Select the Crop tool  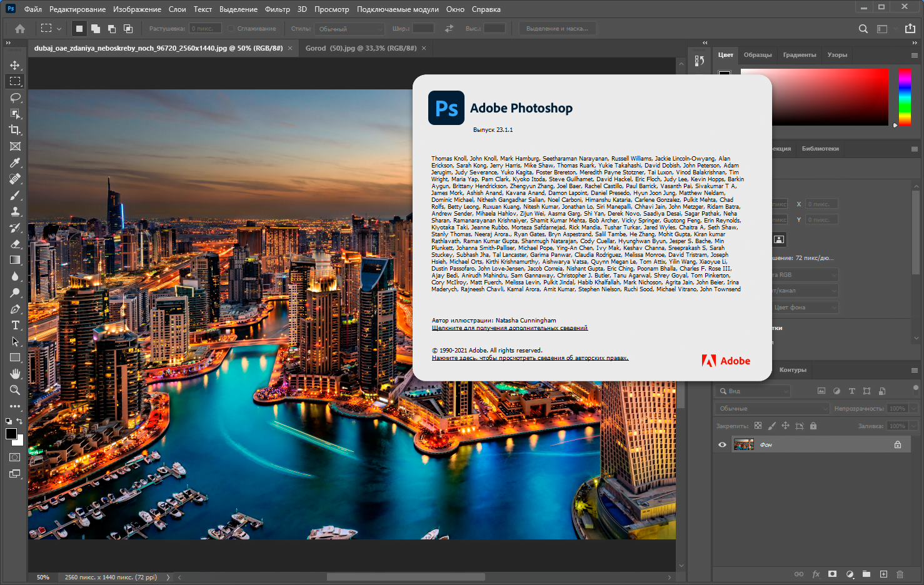15,130
